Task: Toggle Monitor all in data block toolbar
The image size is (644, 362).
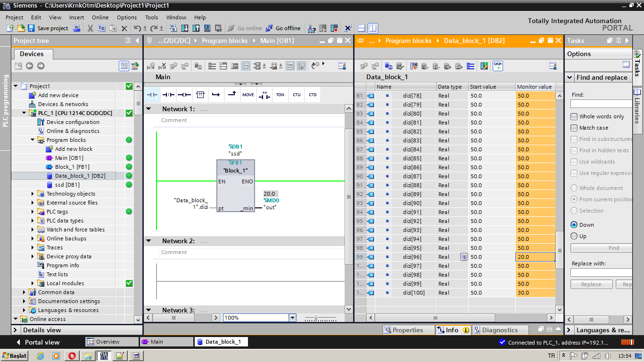Action: tap(498, 66)
